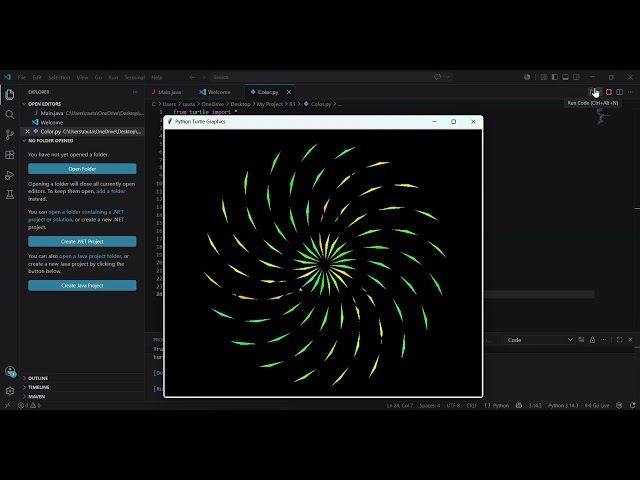This screenshot has width=640, height=480.
Task: Open the Help menu
Action: (157, 77)
